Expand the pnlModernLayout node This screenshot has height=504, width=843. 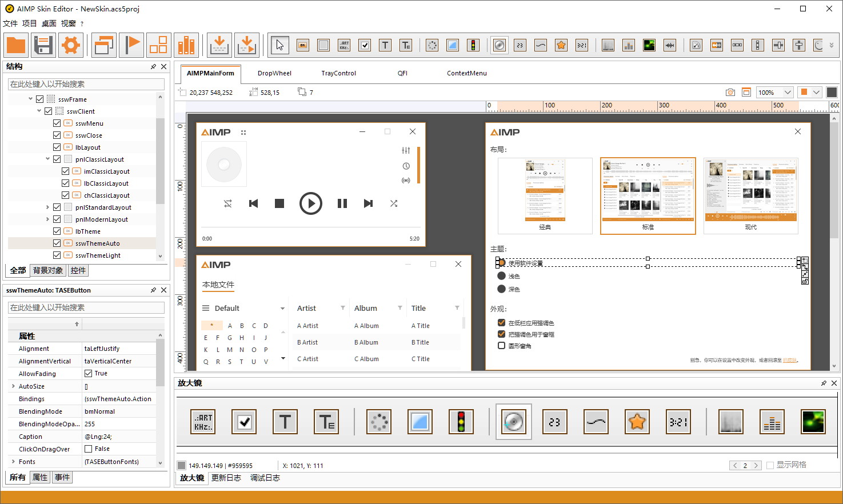coord(47,219)
